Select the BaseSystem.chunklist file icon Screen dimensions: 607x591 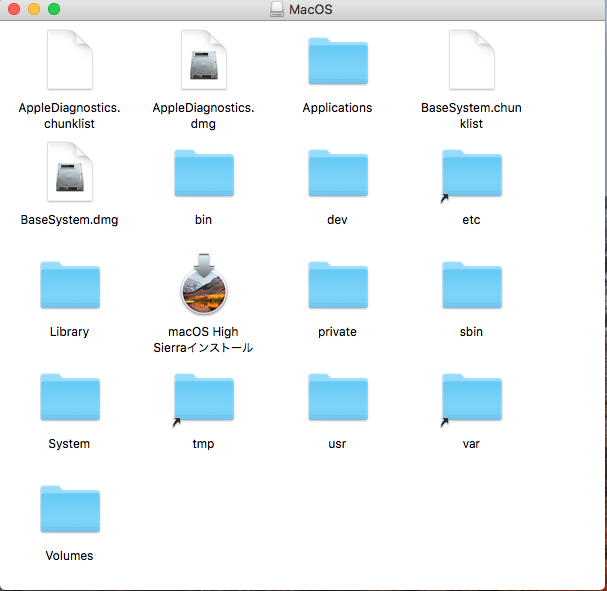[472, 62]
